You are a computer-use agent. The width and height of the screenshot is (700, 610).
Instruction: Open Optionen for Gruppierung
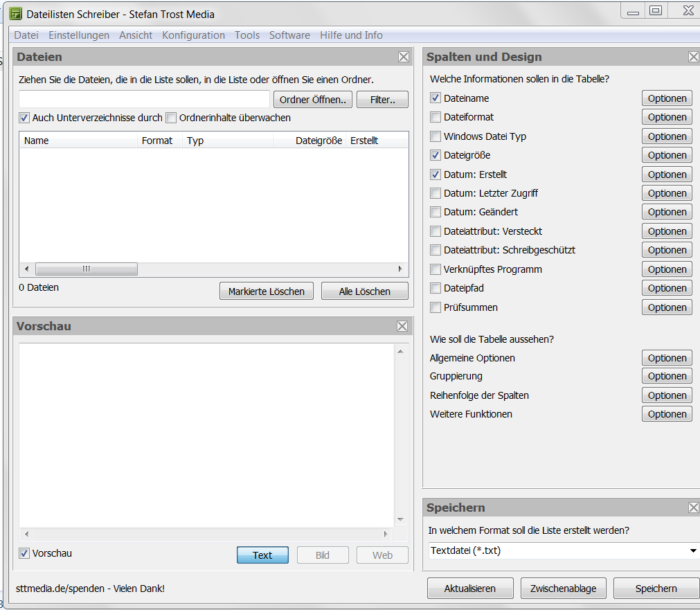[x=667, y=377]
